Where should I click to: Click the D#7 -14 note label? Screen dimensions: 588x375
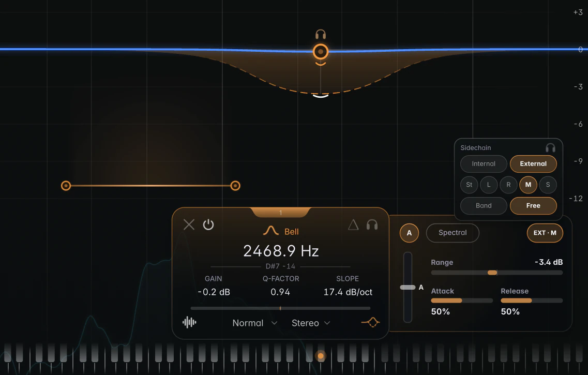[280, 266]
